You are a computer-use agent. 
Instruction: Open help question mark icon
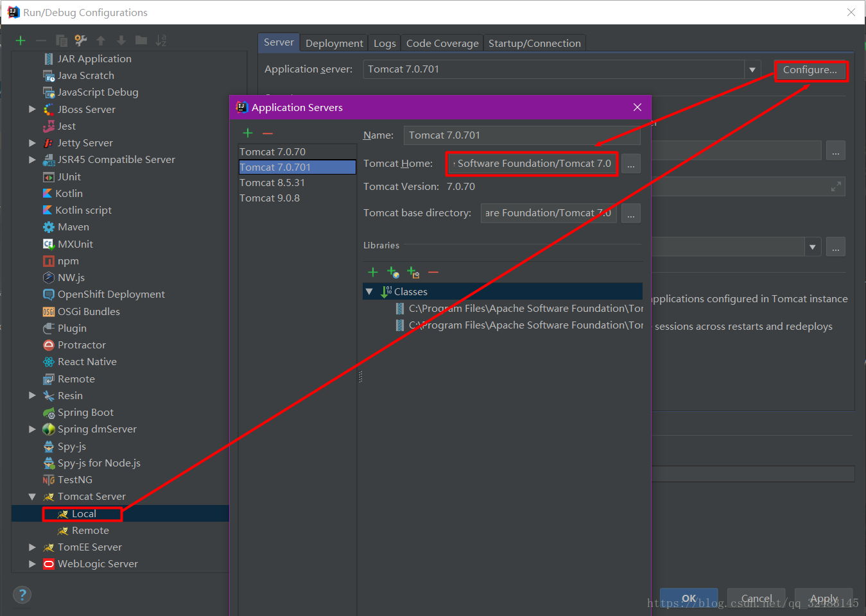point(22,594)
